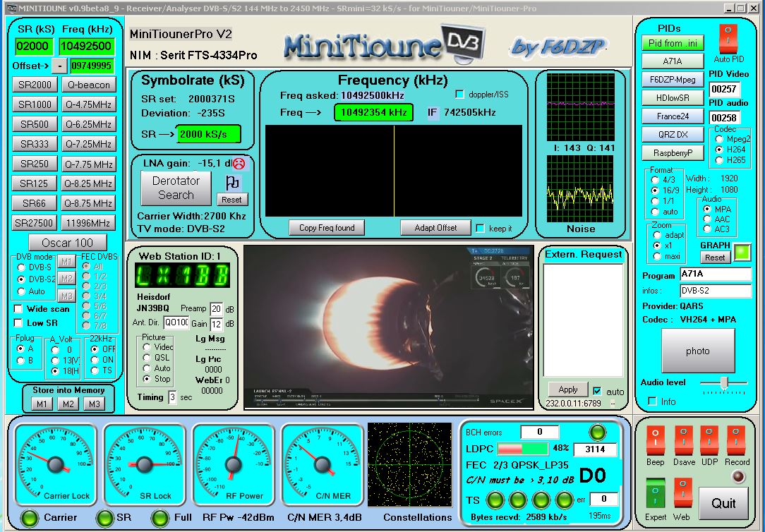The image size is (765, 532).
Task: Click the green GRAPH indicator square
Action: pos(742,252)
